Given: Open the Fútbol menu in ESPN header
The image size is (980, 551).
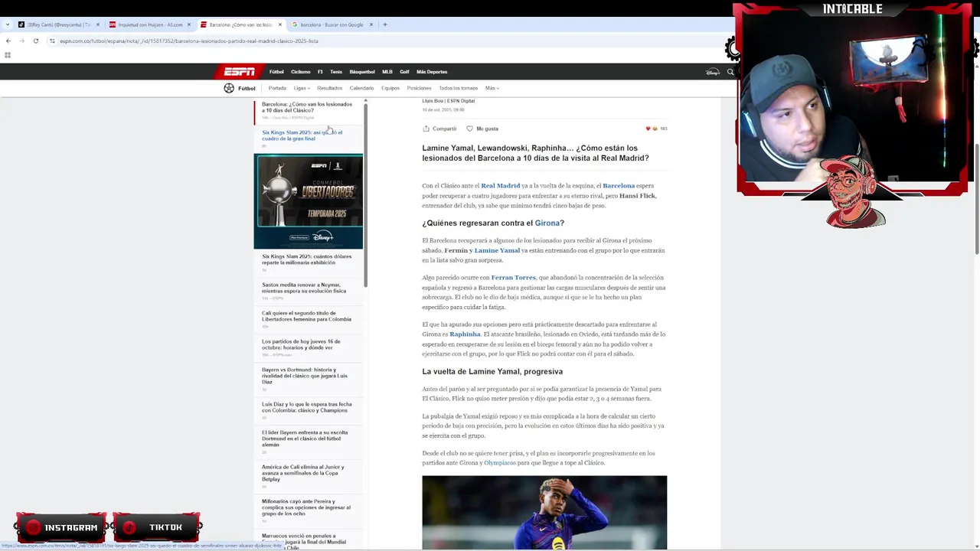Looking at the screenshot, I should click(x=276, y=72).
